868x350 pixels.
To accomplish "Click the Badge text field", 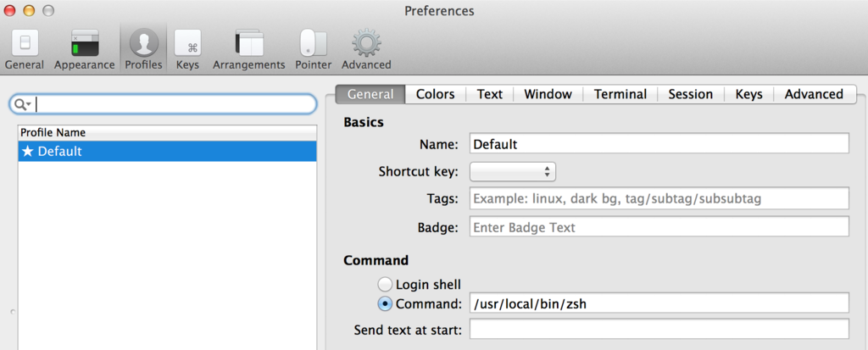I will 659,227.
